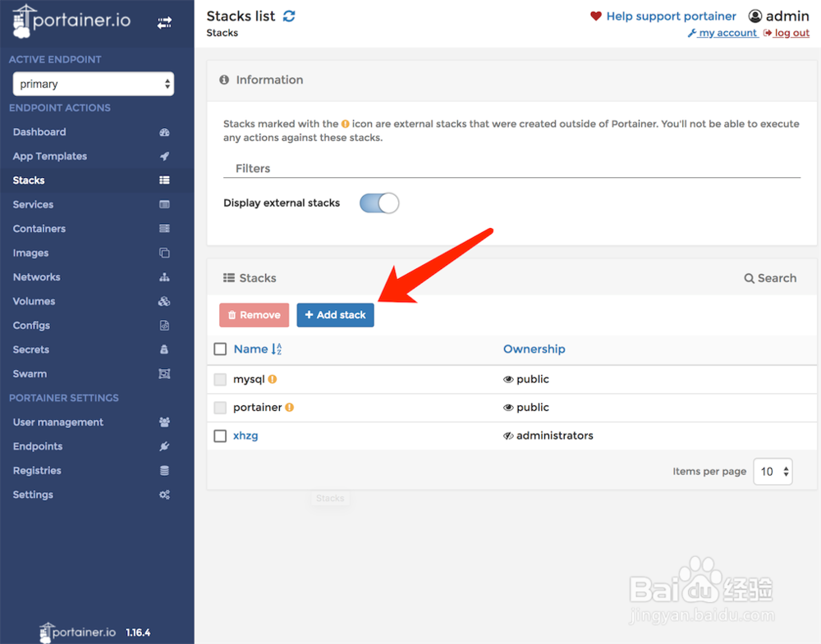The height and width of the screenshot is (644, 821).
Task: Sort by the Ownership column header
Action: (534, 349)
